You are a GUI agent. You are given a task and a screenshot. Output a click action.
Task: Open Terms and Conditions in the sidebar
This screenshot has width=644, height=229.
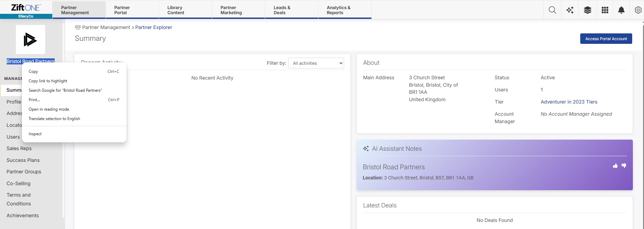pos(19,199)
